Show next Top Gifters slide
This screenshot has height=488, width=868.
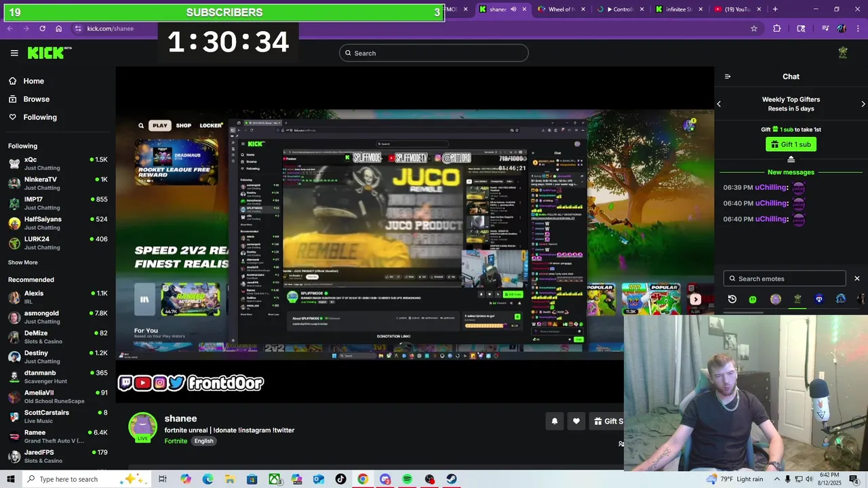point(863,104)
